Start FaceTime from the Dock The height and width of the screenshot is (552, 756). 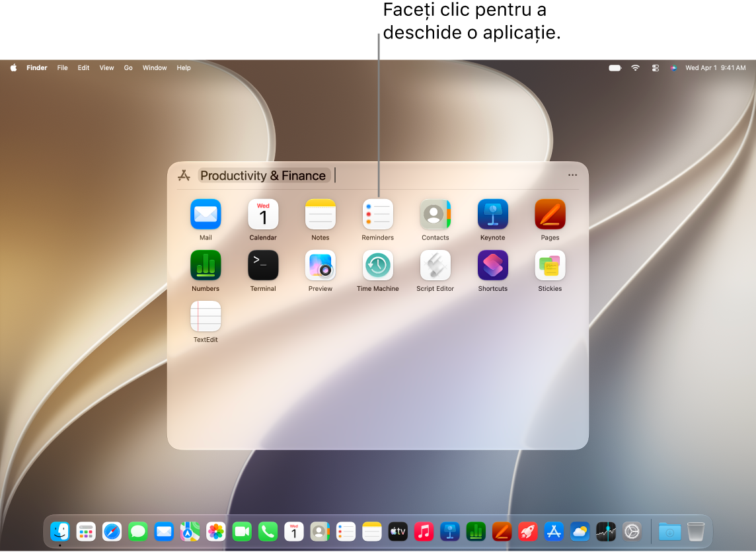click(x=242, y=532)
